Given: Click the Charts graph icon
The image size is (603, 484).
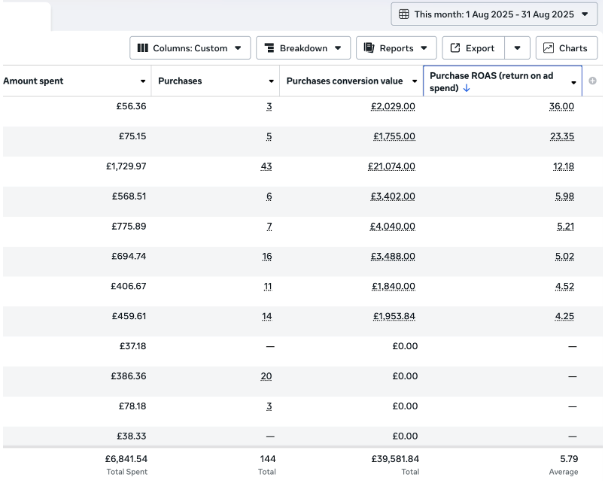Looking at the screenshot, I should point(549,48).
